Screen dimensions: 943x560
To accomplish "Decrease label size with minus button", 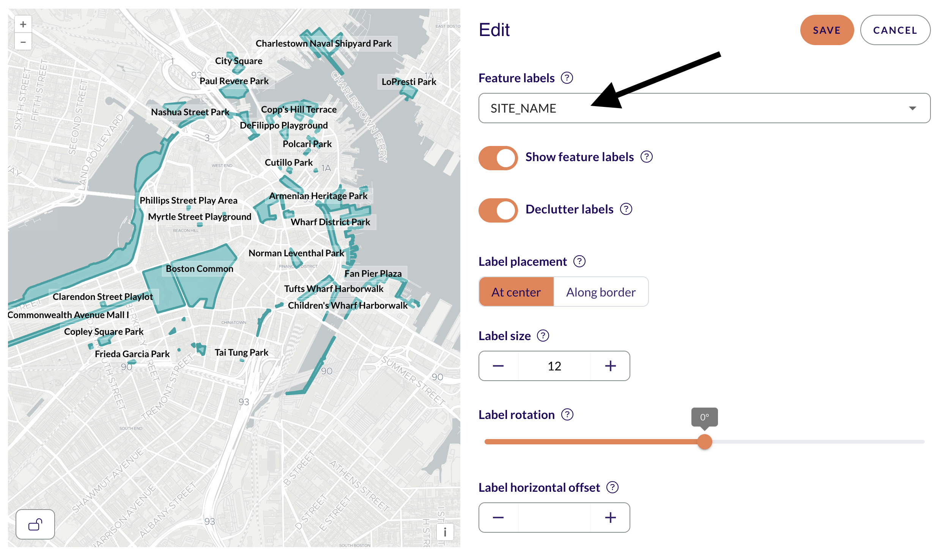I will point(498,366).
